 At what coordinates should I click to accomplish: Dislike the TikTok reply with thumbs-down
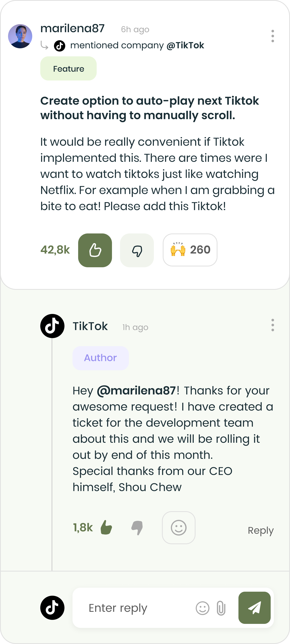pos(137,527)
